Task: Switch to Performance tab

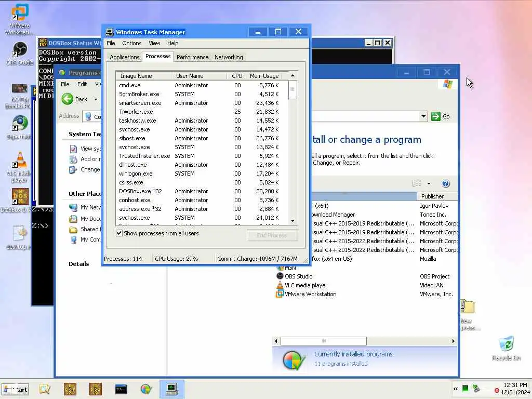Action: click(192, 57)
